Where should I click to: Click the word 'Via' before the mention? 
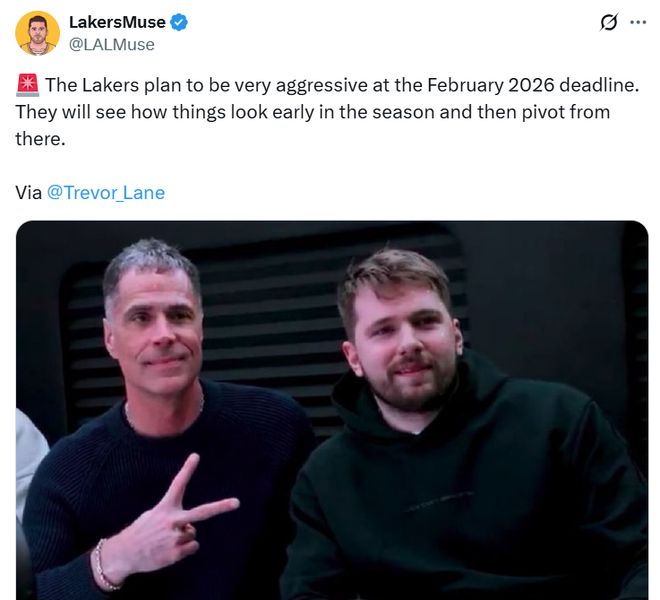tap(29, 193)
